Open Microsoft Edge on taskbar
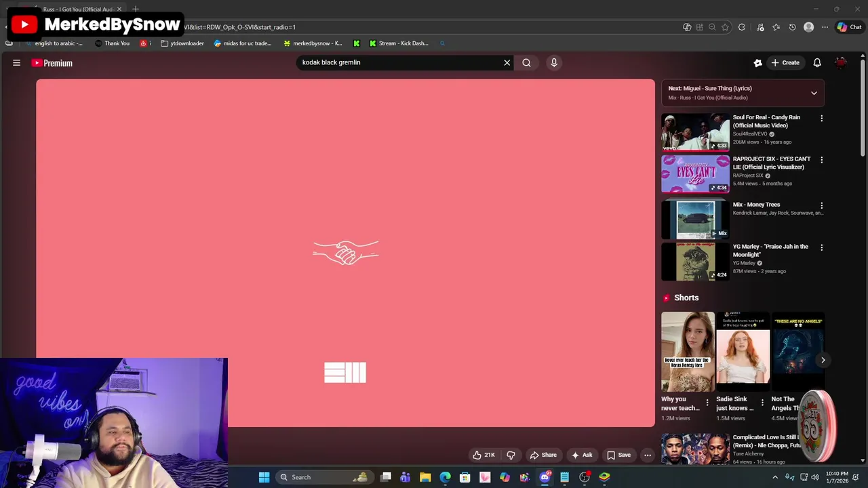Viewport: 868px width, 488px height. tap(445, 477)
